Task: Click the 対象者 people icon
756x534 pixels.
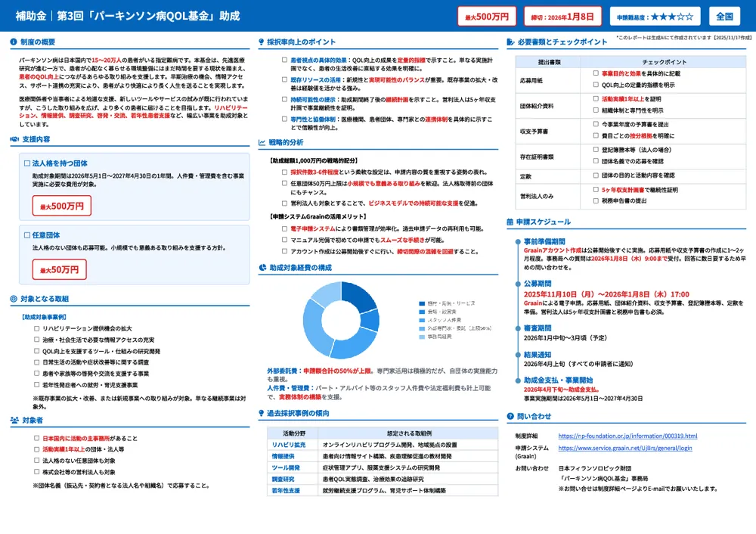Action: (14, 420)
